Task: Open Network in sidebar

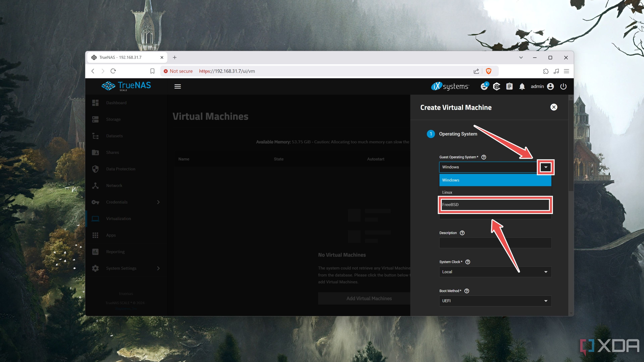Action: [126, 185]
